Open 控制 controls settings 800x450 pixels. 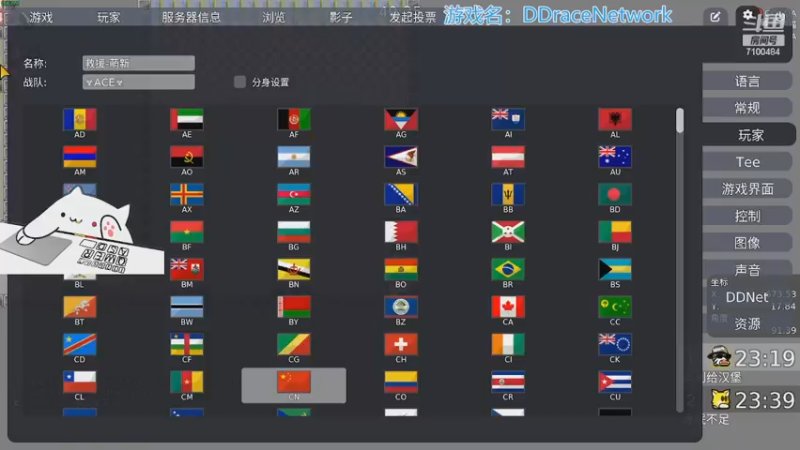747,216
